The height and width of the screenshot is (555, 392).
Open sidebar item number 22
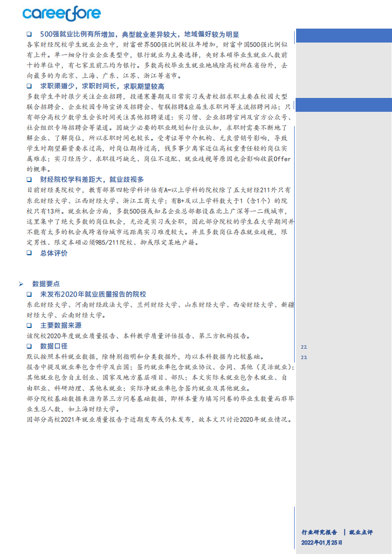[304, 347]
